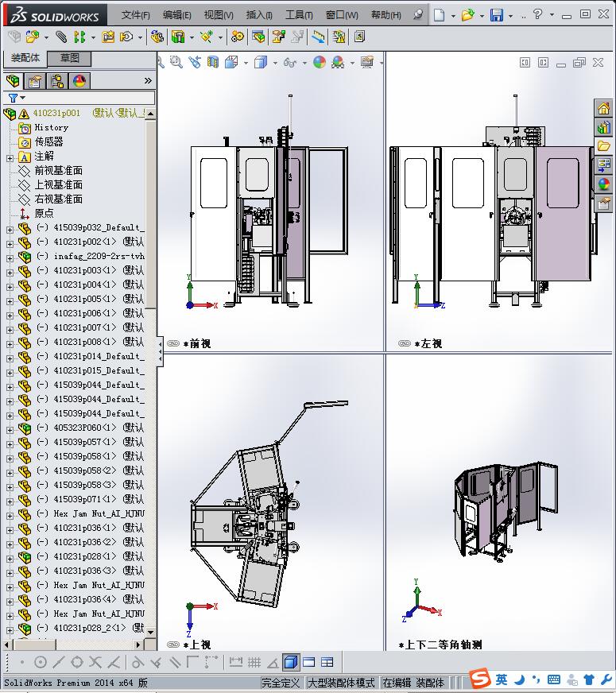
Task: Click the Reference Geometry icon
Action: [207, 37]
